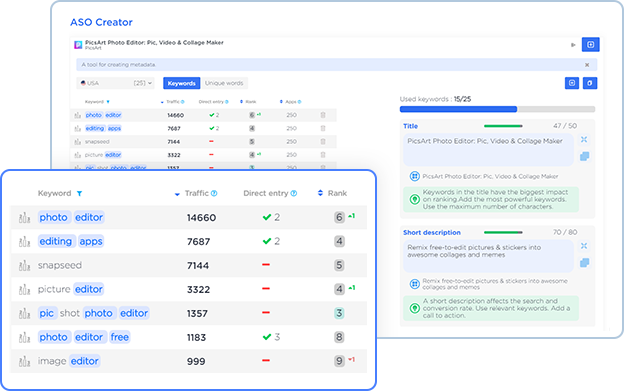Viewport: 624px width, 391px height.
Task: Click the right blue copy button above Used keywords
Action: (x=590, y=83)
